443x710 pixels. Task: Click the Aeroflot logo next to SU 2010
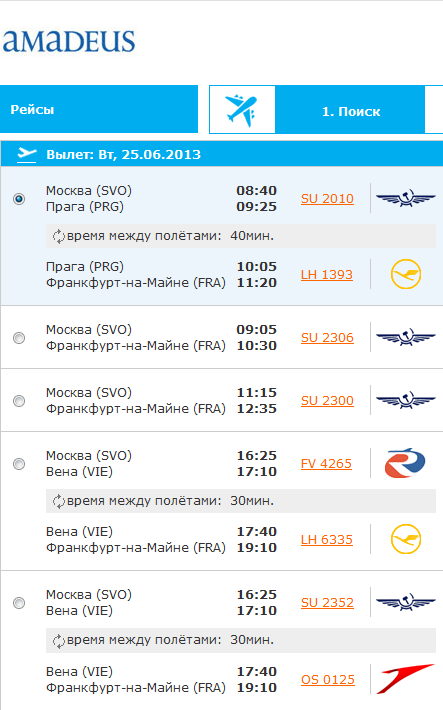pyautogui.click(x=406, y=198)
